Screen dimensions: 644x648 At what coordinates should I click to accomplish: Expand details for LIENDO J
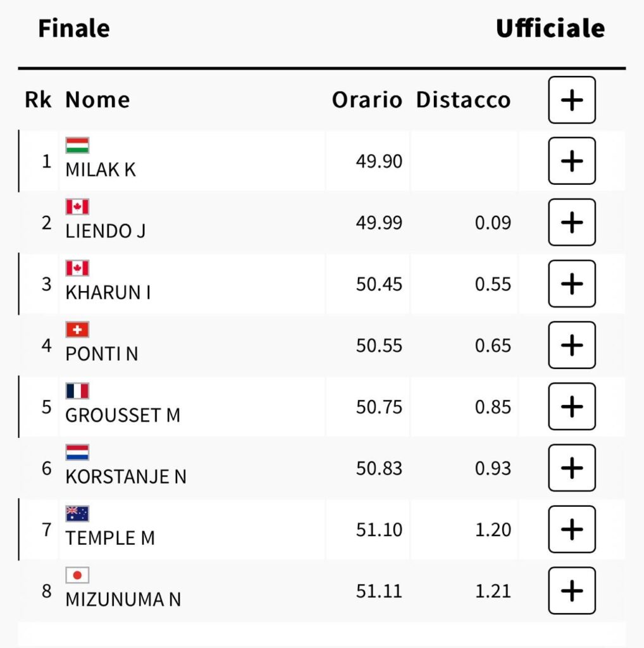572,222
